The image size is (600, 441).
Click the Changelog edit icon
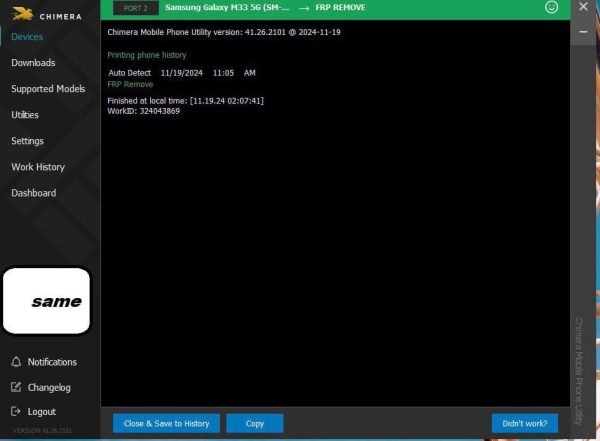click(x=16, y=387)
